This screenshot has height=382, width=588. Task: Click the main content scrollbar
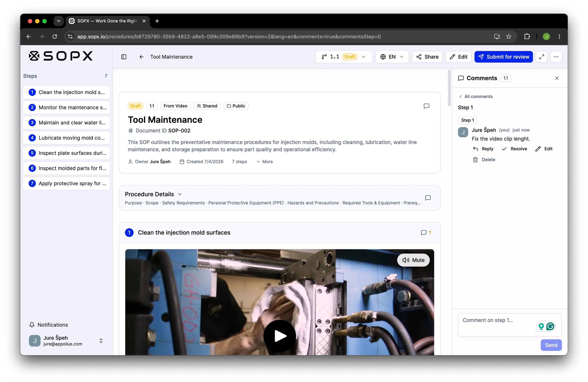(449, 88)
